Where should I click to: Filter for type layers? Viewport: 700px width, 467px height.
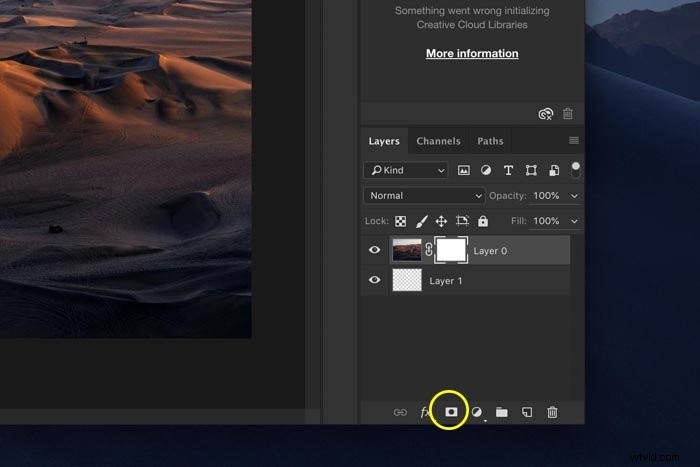(x=508, y=170)
